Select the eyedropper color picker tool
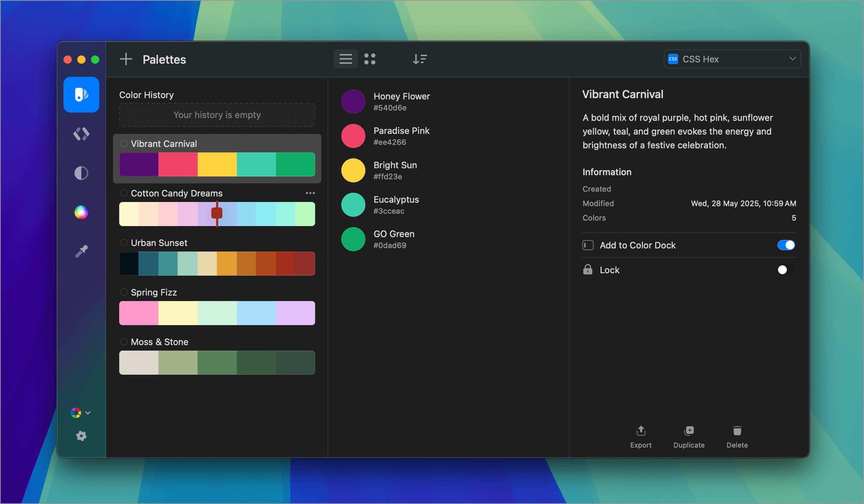 [x=81, y=251]
